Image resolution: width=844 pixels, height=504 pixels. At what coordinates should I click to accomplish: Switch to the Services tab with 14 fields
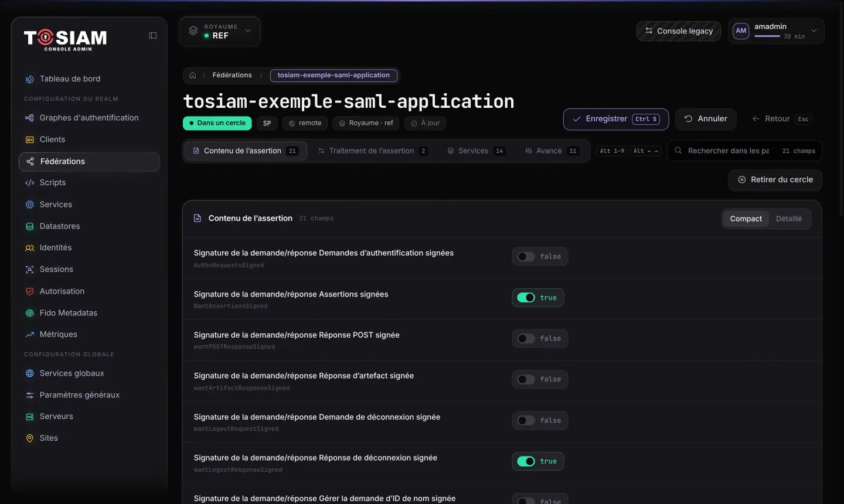click(x=476, y=151)
